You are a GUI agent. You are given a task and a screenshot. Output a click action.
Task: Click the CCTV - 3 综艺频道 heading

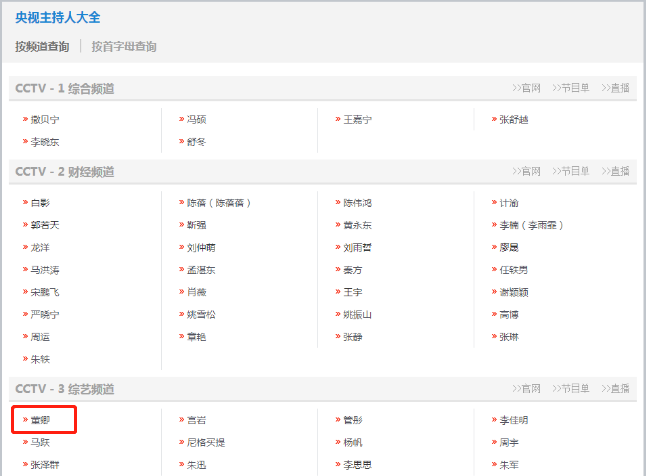(65, 389)
